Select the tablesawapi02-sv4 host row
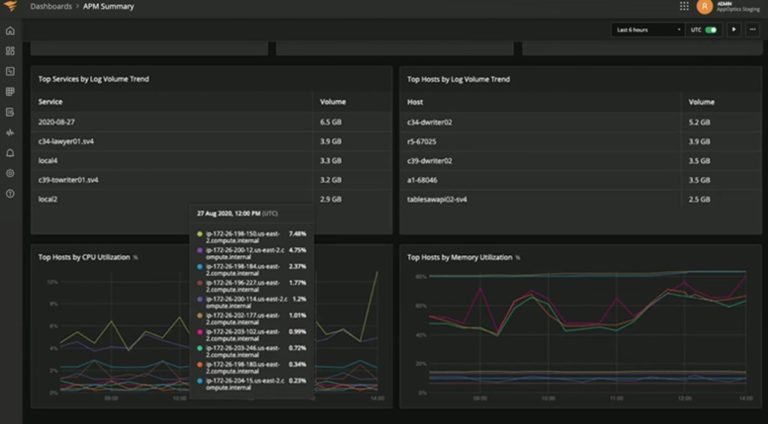 click(x=580, y=199)
